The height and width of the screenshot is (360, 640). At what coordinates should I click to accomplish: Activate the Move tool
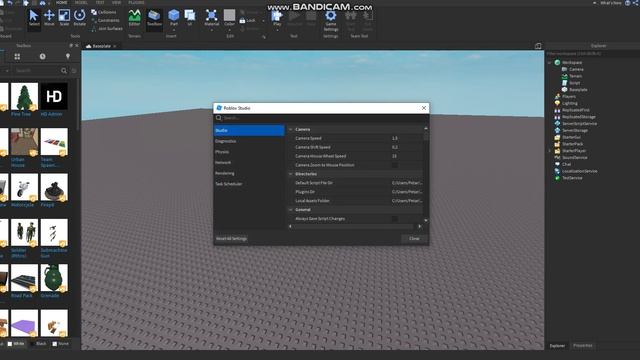(x=49, y=18)
